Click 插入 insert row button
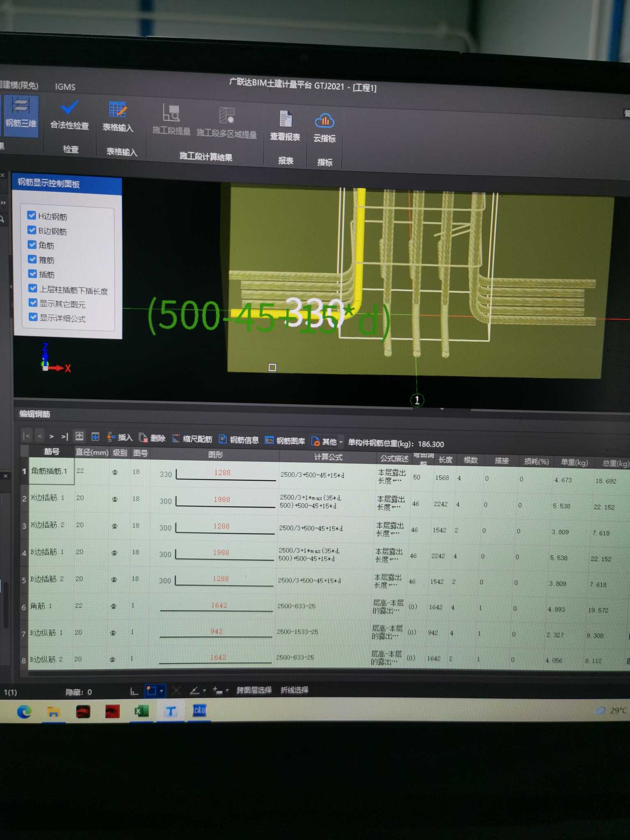Screen dimensions: 630x840 pos(120,438)
